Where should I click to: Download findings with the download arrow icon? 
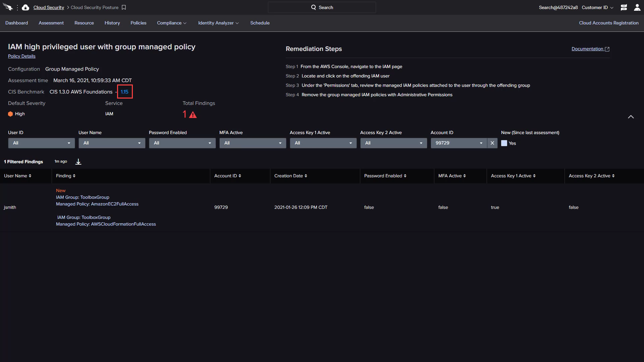click(78, 162)
